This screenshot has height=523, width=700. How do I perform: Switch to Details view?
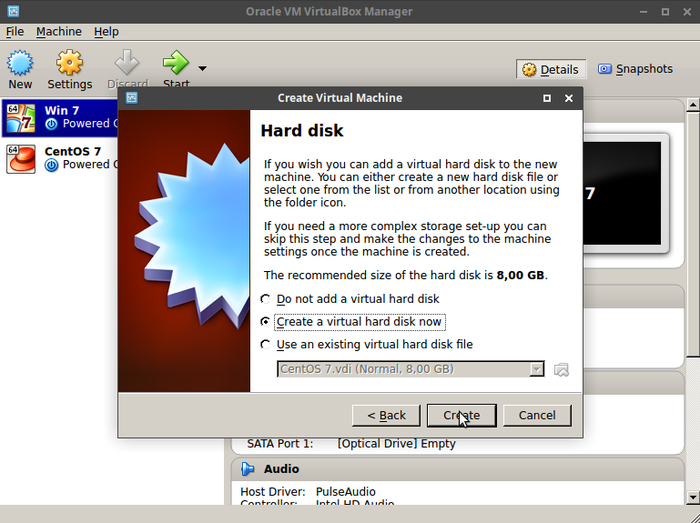tap(551, 69)
